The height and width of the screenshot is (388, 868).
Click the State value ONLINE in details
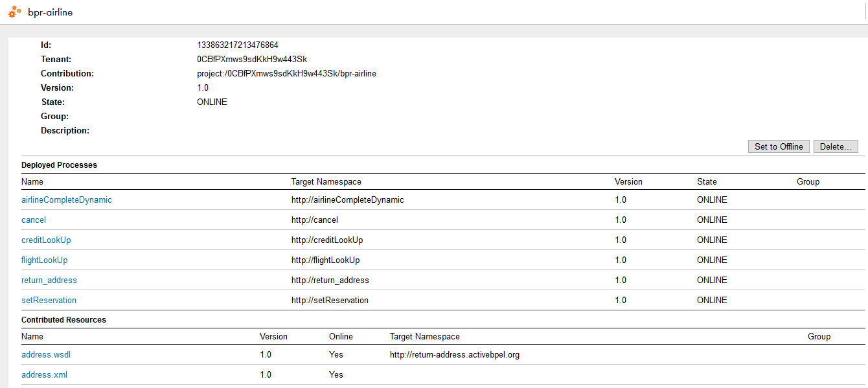point(212,102)
